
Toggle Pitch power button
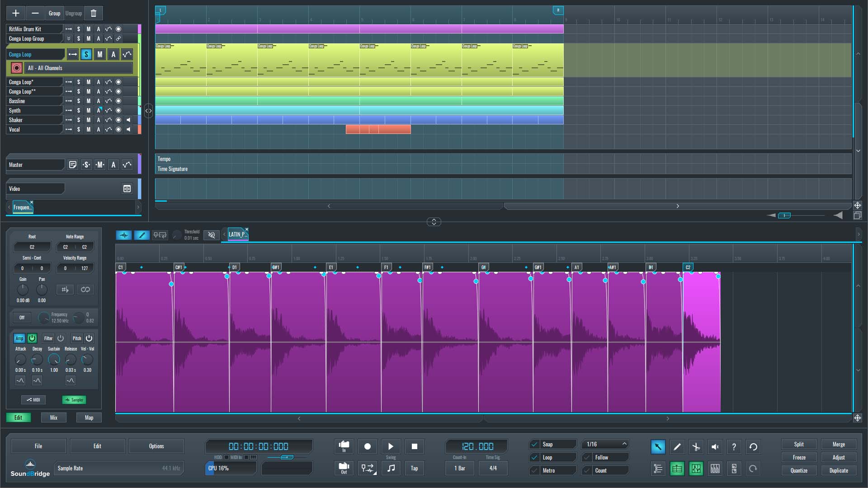click(x=89, y=338)
